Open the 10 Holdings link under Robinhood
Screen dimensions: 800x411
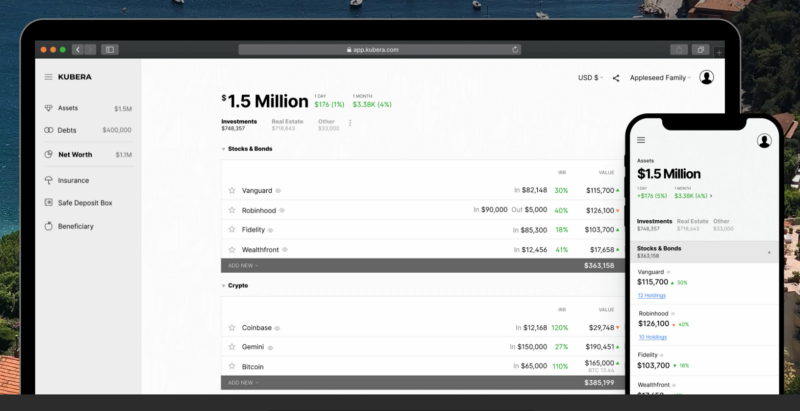click(x=653, y=337)
